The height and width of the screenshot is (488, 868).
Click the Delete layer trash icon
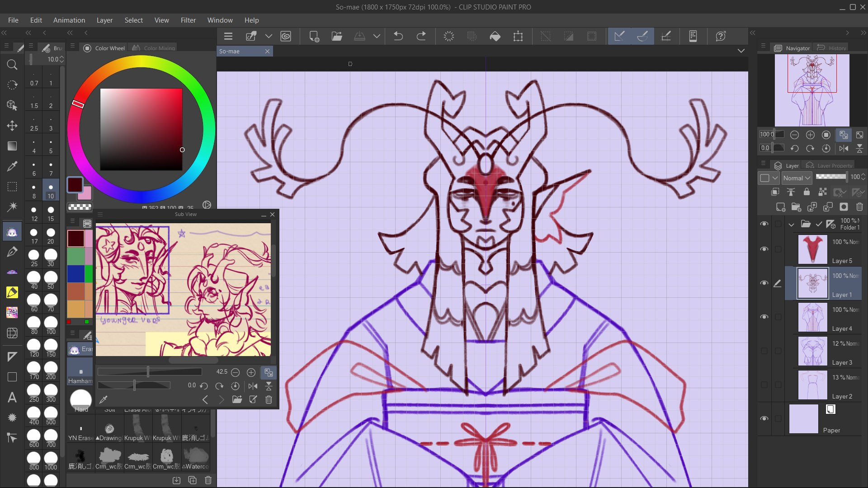point(859,207)
